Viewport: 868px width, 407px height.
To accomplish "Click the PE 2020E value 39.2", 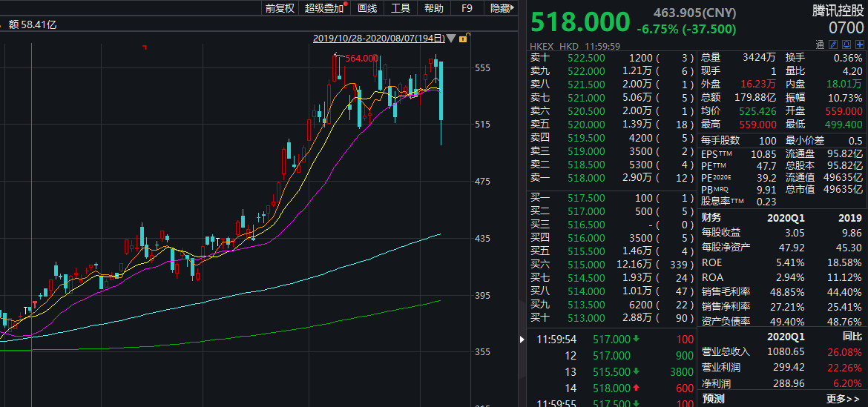I will click(765, 178).
